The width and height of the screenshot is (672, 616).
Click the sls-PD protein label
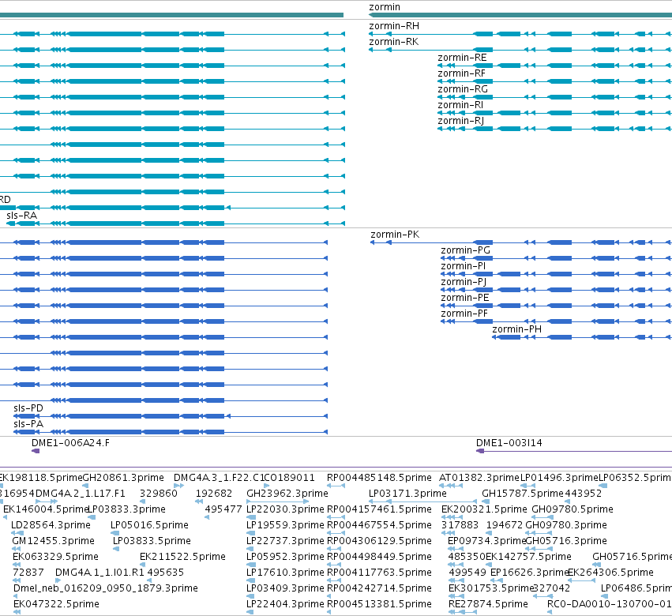pos(28,408)
